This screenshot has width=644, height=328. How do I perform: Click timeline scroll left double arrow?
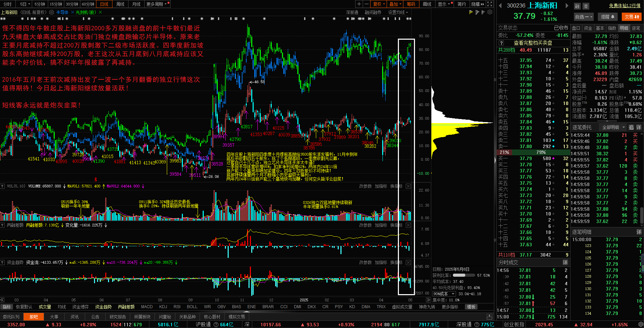tap(2, 300)
